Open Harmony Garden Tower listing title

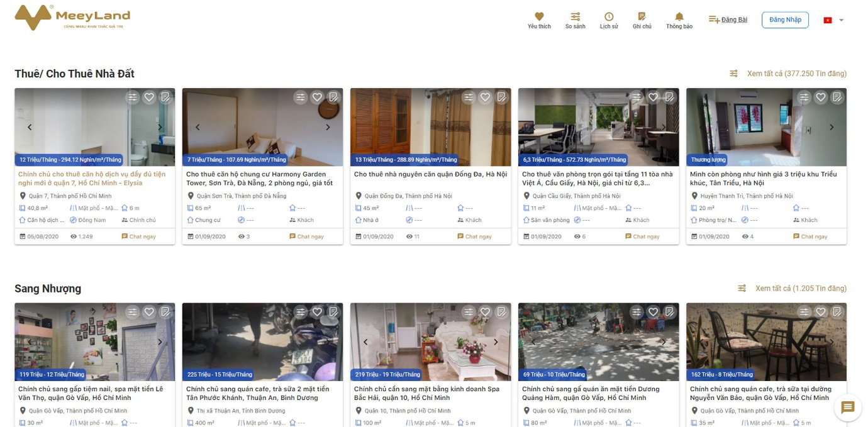[259, 179]
